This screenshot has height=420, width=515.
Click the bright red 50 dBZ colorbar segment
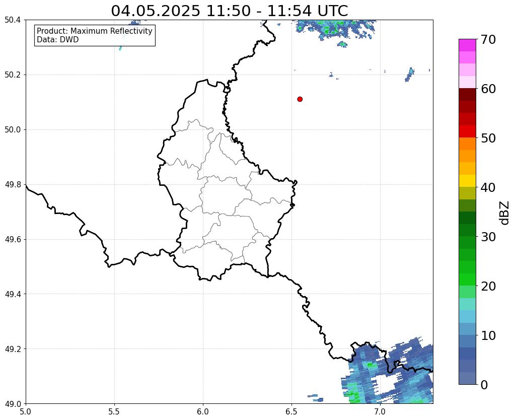pyautogui.click(x=467, y=131)
